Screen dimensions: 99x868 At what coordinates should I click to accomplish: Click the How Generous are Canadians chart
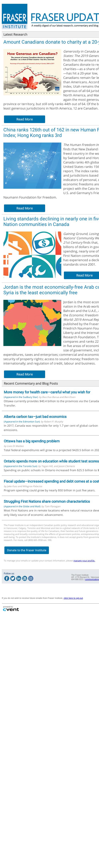(x=32, y=72)
